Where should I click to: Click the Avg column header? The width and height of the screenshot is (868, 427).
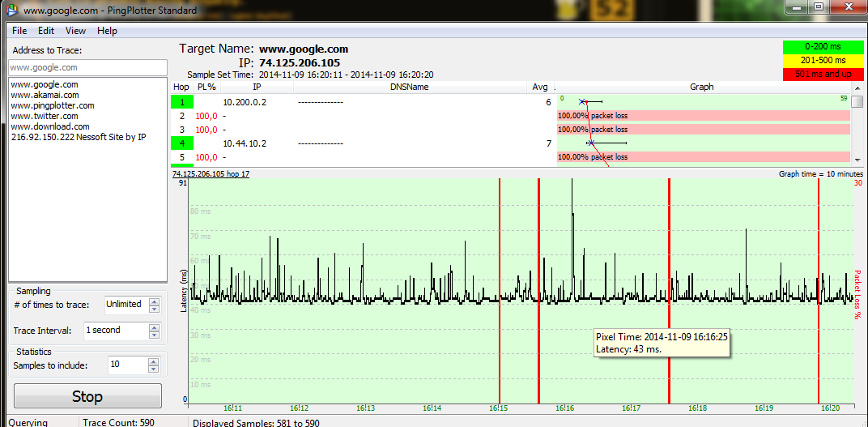tap(540, 87)
